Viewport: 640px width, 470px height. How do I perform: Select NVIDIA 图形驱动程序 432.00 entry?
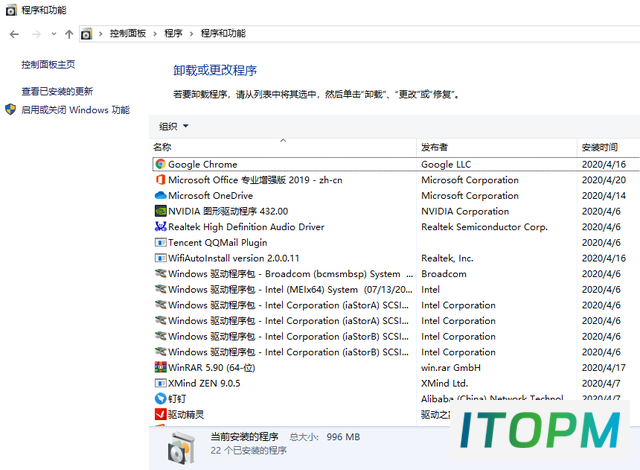click(x=228, y=211)
